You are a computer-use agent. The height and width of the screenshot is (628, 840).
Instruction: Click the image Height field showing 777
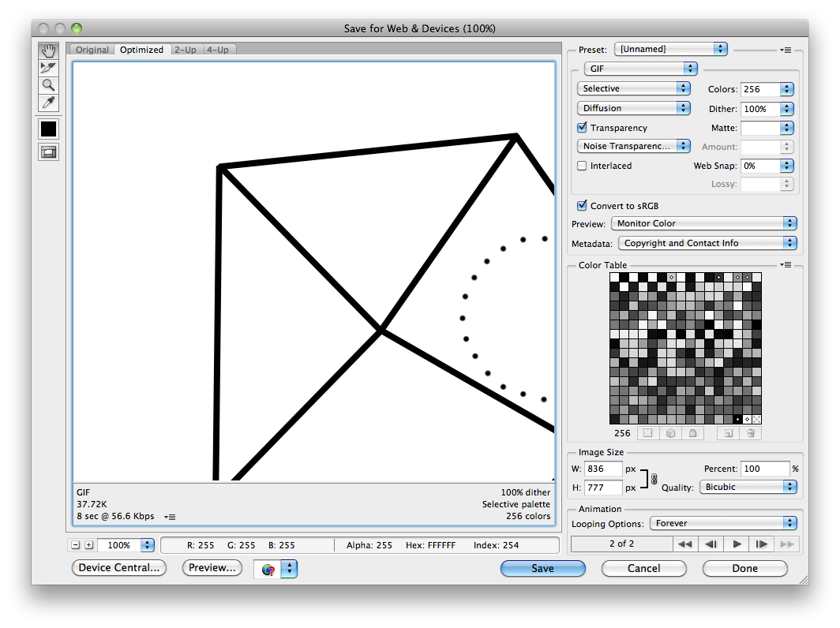point(602,488)
